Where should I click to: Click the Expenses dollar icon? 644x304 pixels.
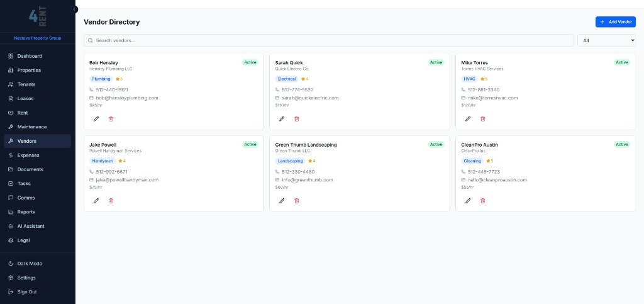(11, 155)
